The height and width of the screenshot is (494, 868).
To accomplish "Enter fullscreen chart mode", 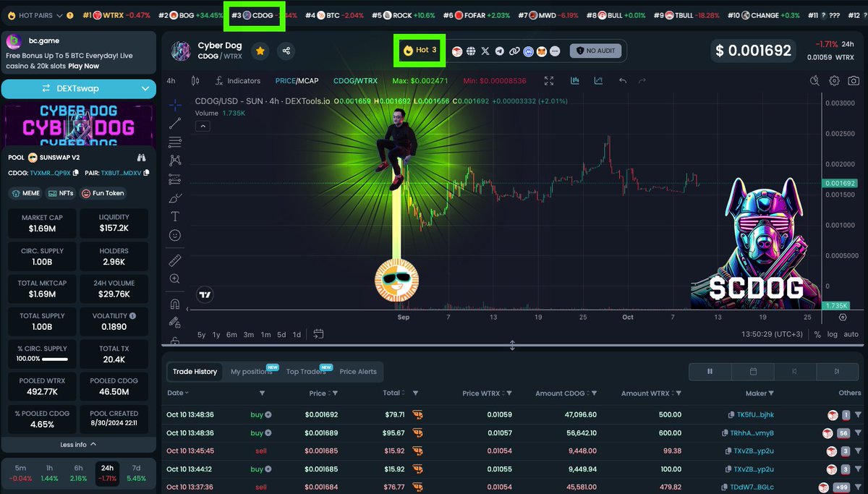I will (x=549, y=81).
